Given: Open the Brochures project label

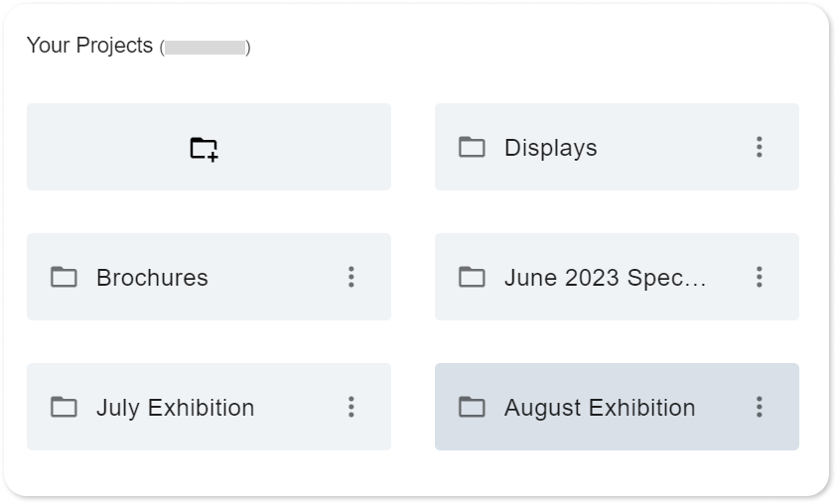Looking at the screenshot, I should (x=152, y=278).
